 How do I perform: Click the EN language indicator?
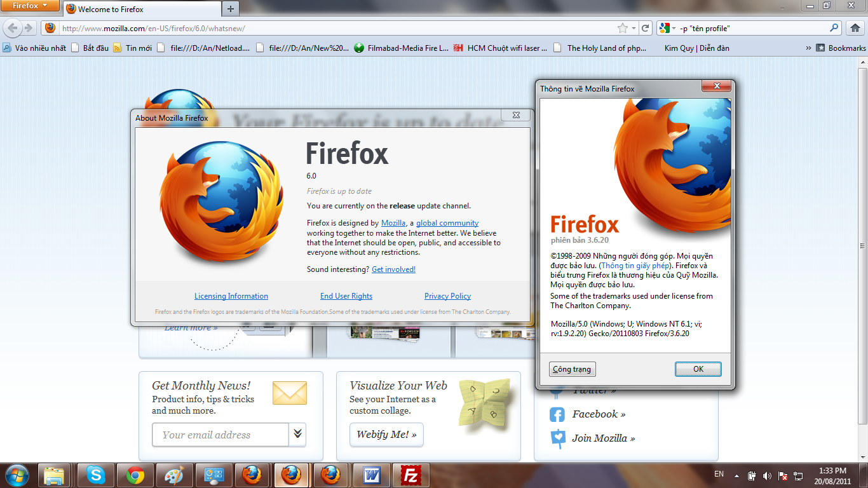pyautogui.click(x=719, y=474)
